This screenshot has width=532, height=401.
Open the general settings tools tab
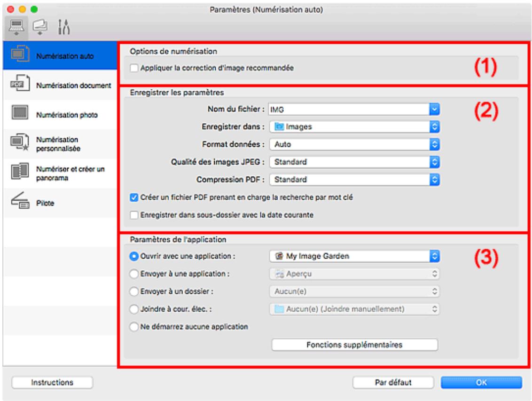pyautogui.click(x=64, y=27)
